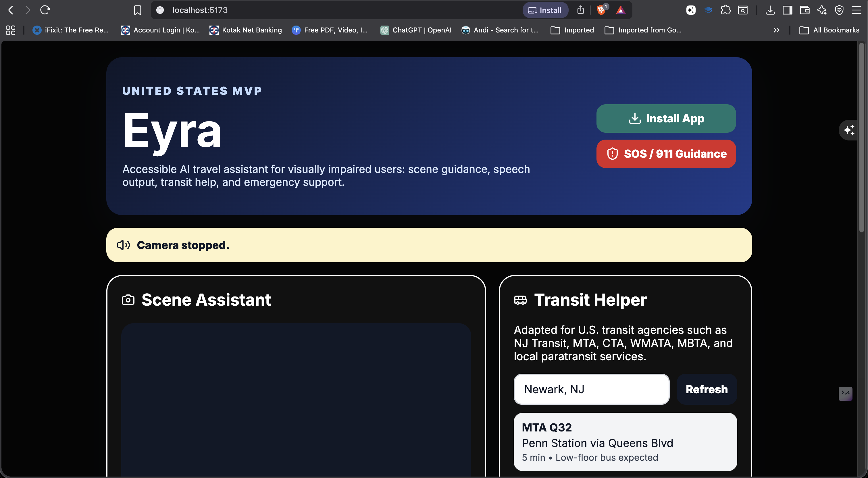Open Leo AI sparkle toolbar icon
The image size is (868, 478).
tap(821, 10)
